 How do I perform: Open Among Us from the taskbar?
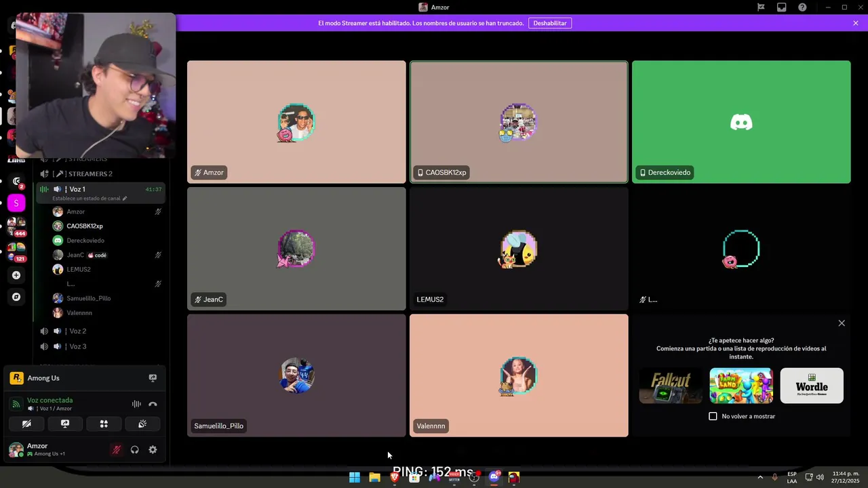pyautogui.click(x=514, y=477)
